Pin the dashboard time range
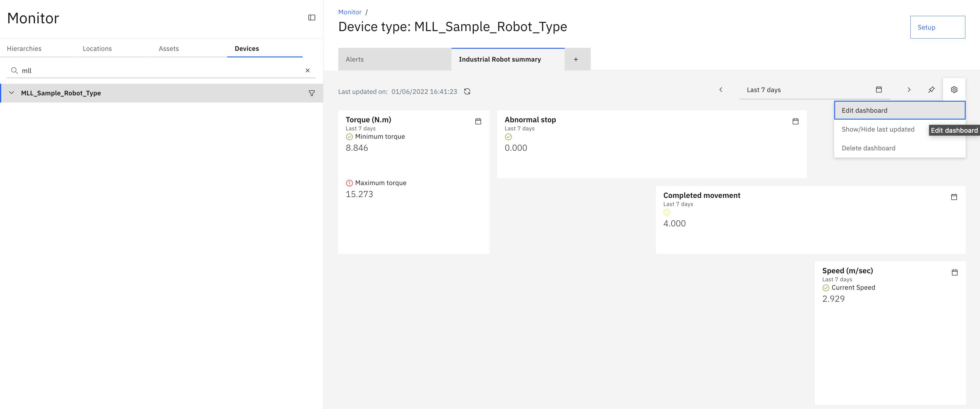 [x=931, y=89]
